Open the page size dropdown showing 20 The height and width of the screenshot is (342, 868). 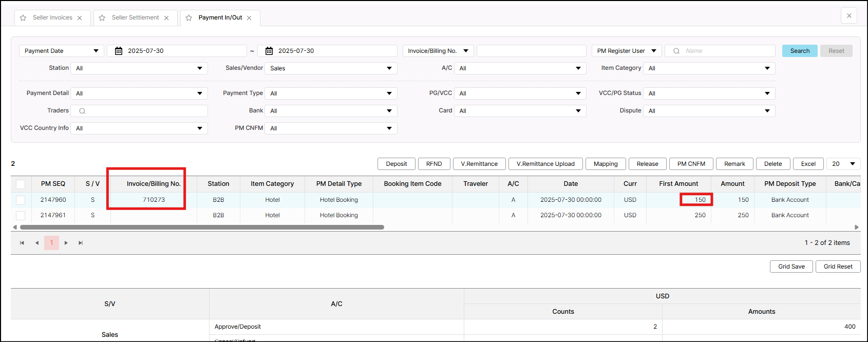tap(843, 164)
